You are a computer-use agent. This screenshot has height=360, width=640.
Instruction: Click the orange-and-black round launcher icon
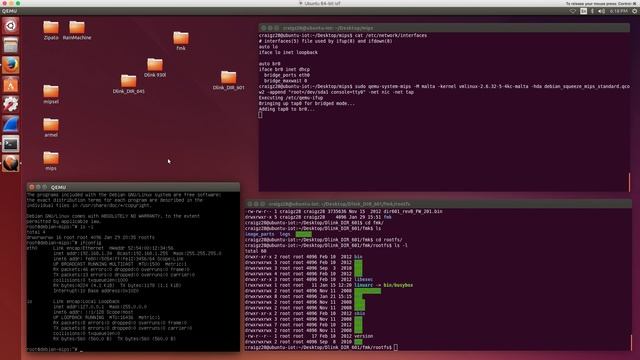(x=11, y=163)
